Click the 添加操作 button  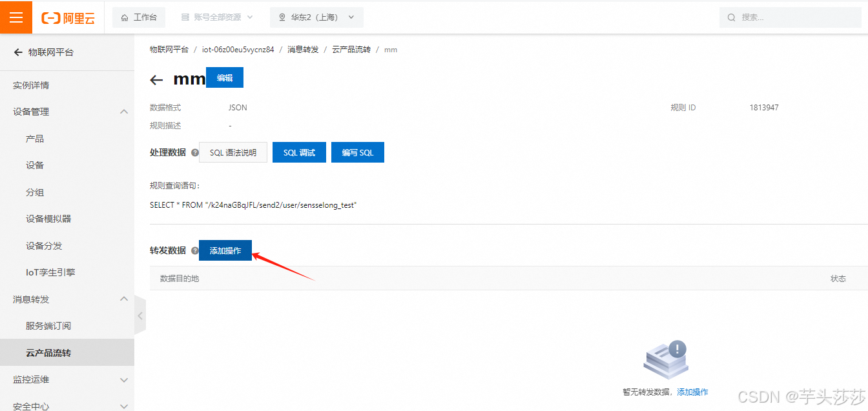[x=225, y=250]
